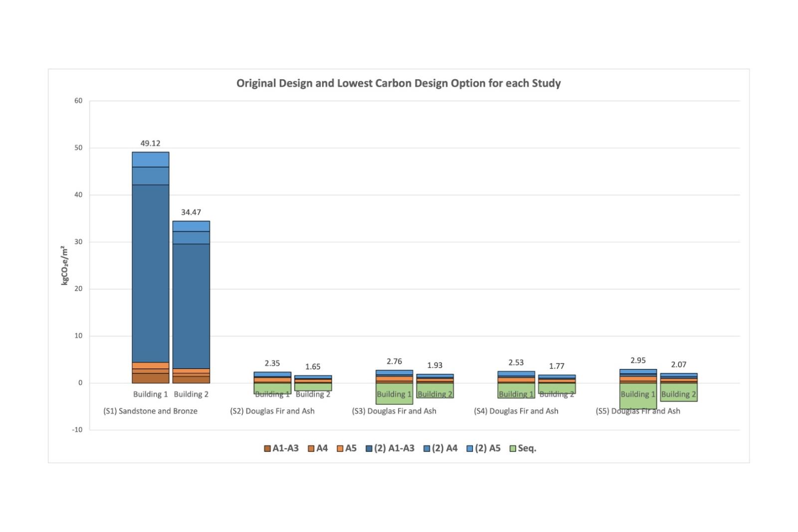This screenshot has height=532, width=798.
Task: Click the chart title text
Action: pos(399,83)
